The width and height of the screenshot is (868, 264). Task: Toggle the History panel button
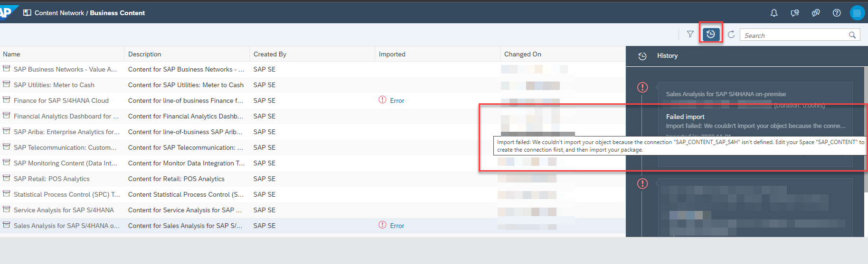coord(711,34)
